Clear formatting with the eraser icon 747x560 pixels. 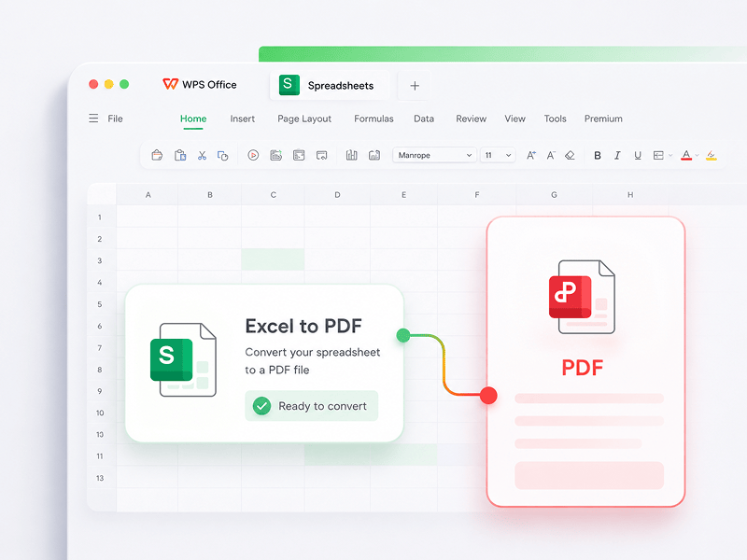click(x=570, y=155)
